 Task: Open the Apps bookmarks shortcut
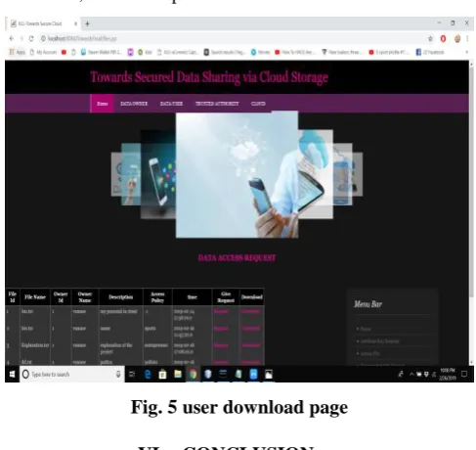tap(17, 52)
